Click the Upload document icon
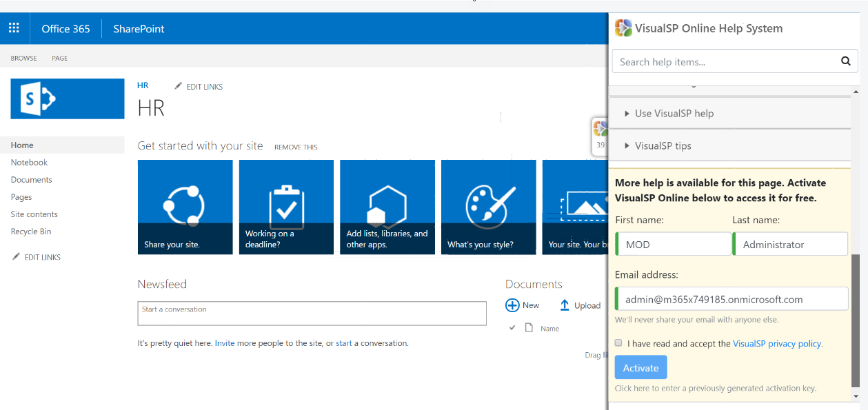Screen dimensions: 868x410 565,305
